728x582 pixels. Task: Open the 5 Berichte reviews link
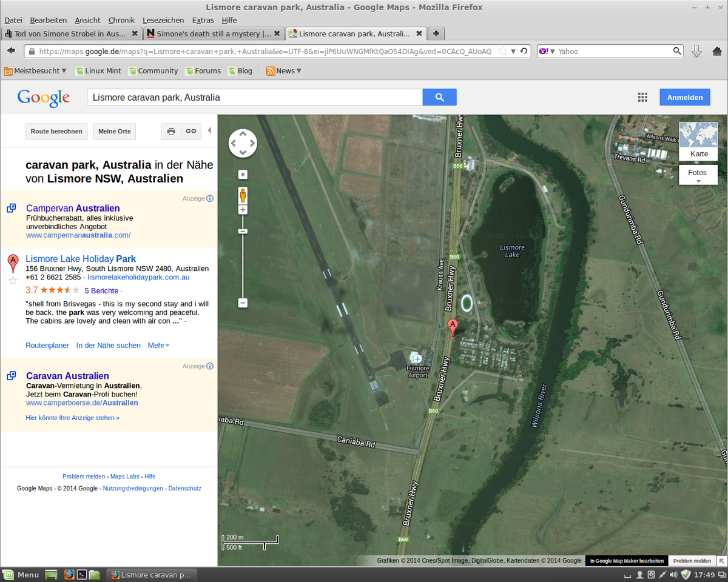(x=101, y=290)
